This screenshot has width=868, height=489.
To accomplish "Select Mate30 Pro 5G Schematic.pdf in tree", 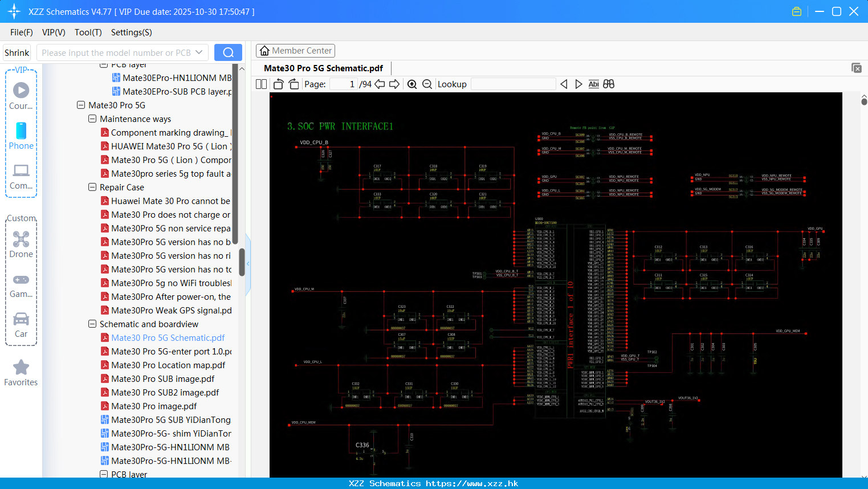I will 163,337.
